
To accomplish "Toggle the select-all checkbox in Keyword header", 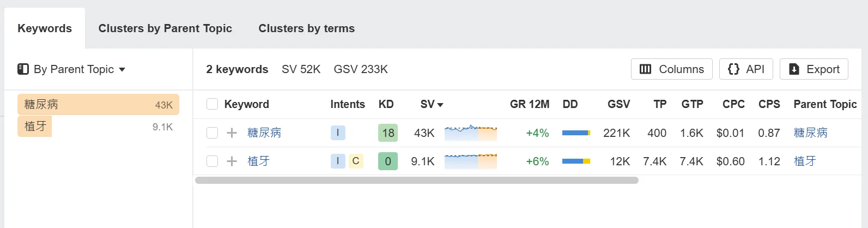I will (x=213, y=104).
